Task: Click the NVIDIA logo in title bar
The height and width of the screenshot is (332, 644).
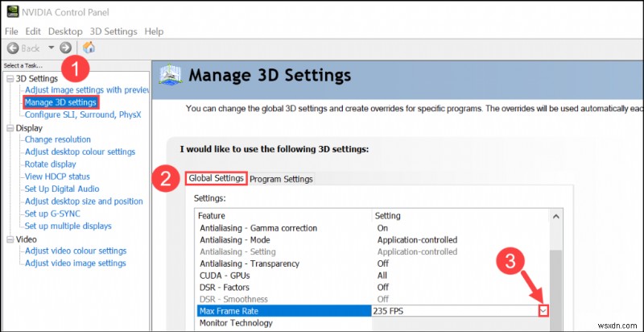Action: [10, 12]
